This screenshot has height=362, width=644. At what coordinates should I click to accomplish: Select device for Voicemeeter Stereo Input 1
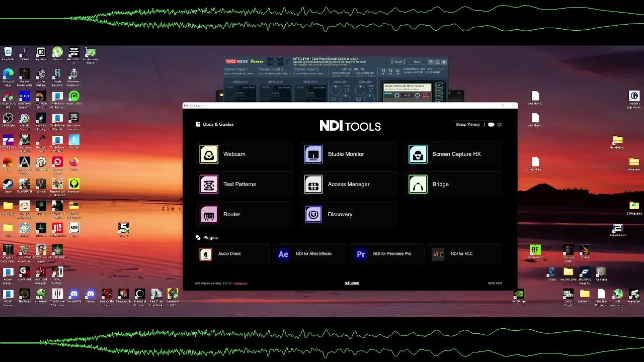[x=239, y=73]
